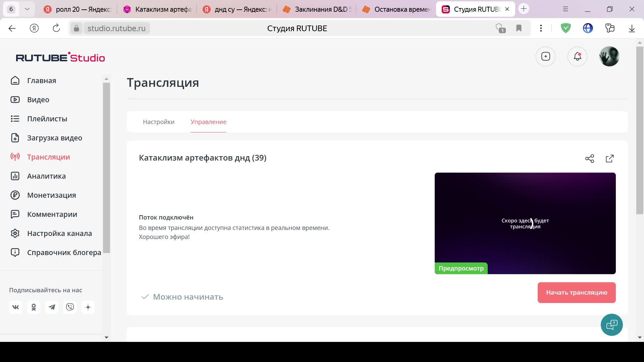
Task: Open the support chat bubble
Action: [x=612, y=324]
